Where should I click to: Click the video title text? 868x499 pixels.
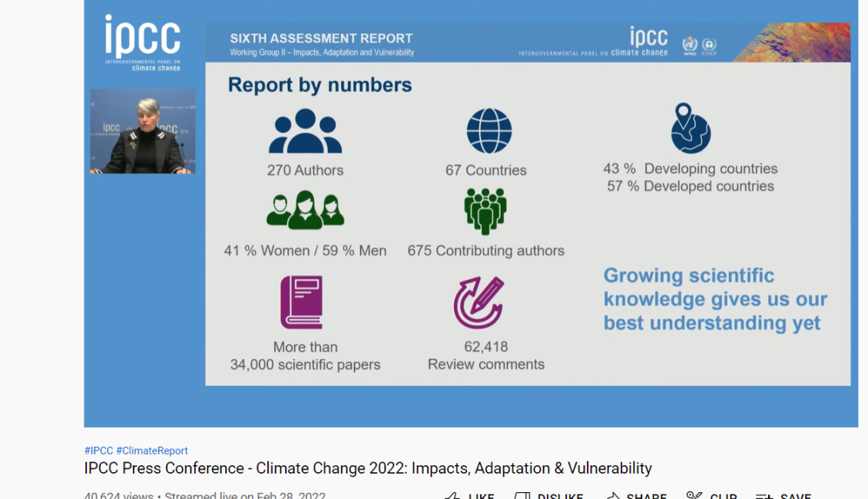tap(368, 468)
